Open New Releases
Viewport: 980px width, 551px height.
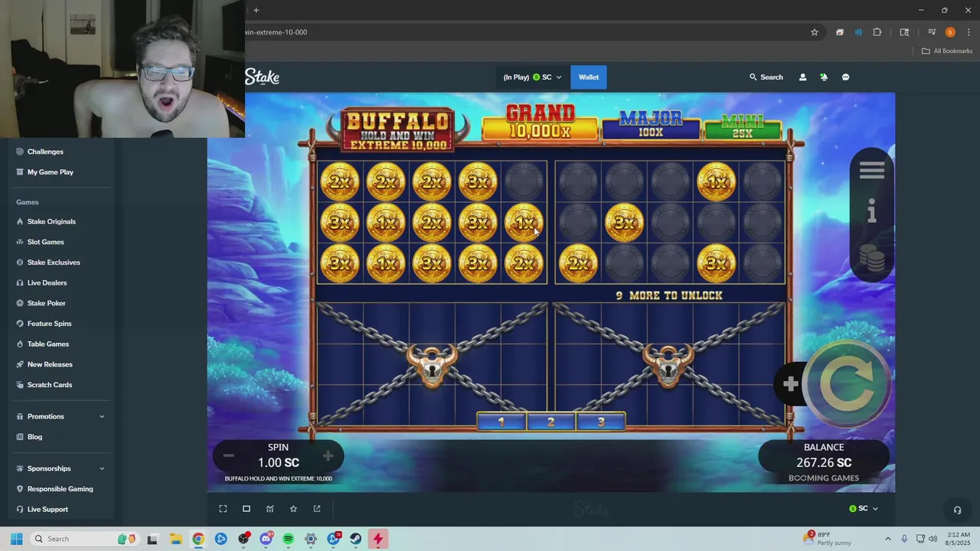[50, 364]
